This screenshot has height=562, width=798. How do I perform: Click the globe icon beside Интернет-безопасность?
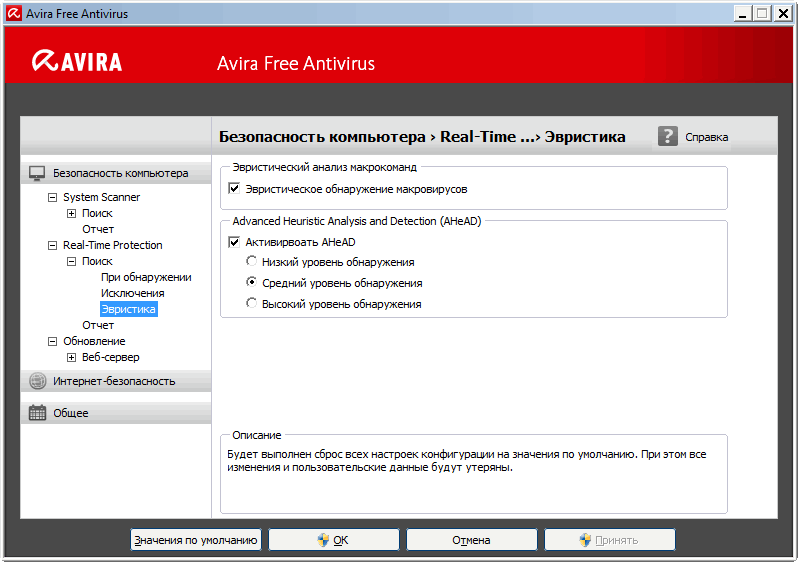pyautogui.click(x=37, y=381)
